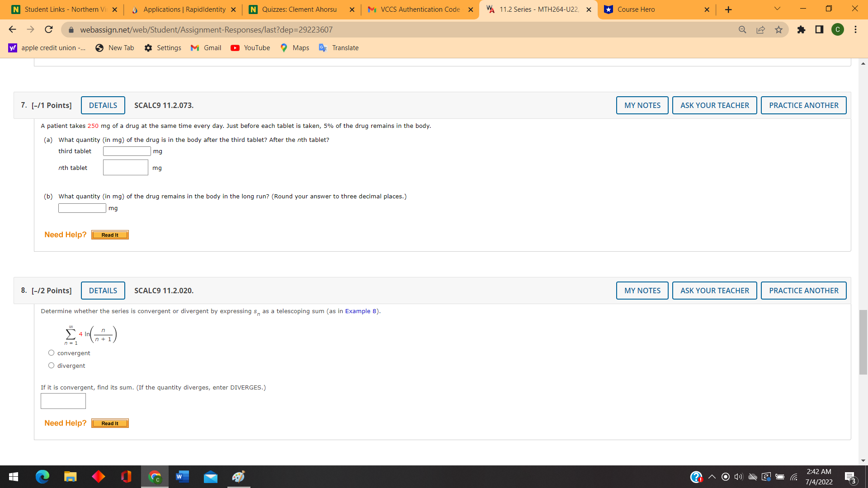Click the third tablet answer field

127,151
